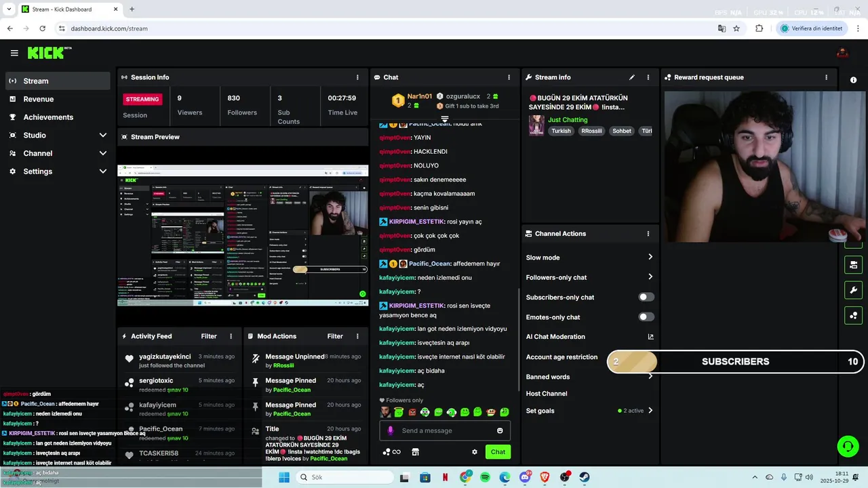This screenshot has width=868, height=488.
Task: Click the Turkish tag
Action: point(561,131)
